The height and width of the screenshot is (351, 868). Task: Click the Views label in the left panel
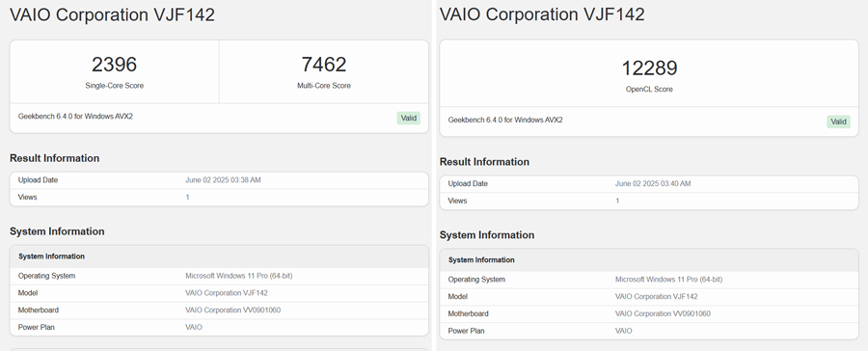point(28,197)
